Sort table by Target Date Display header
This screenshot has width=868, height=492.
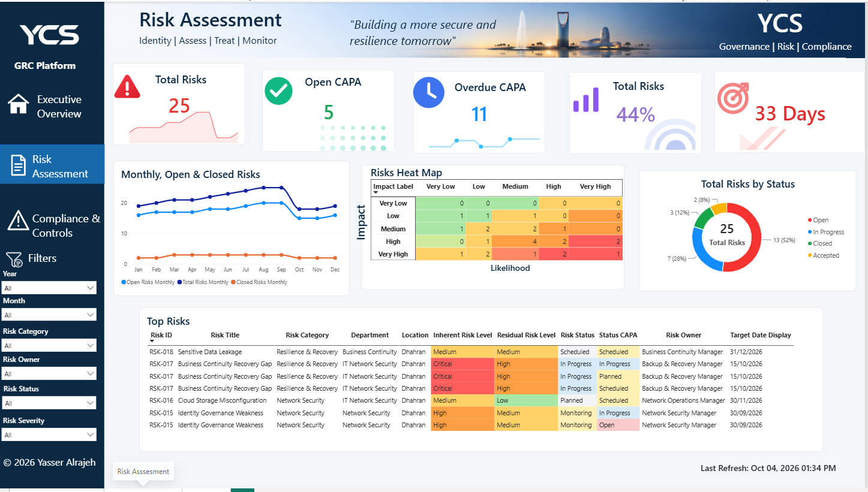761,335
